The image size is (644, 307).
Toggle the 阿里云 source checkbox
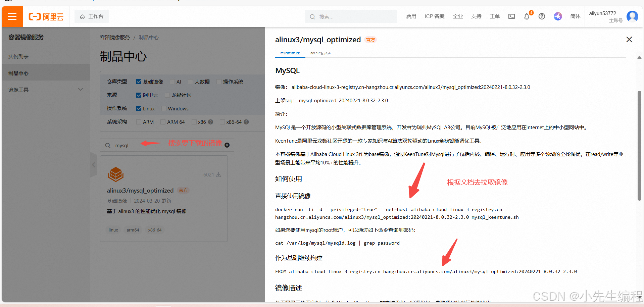[139, 95]
